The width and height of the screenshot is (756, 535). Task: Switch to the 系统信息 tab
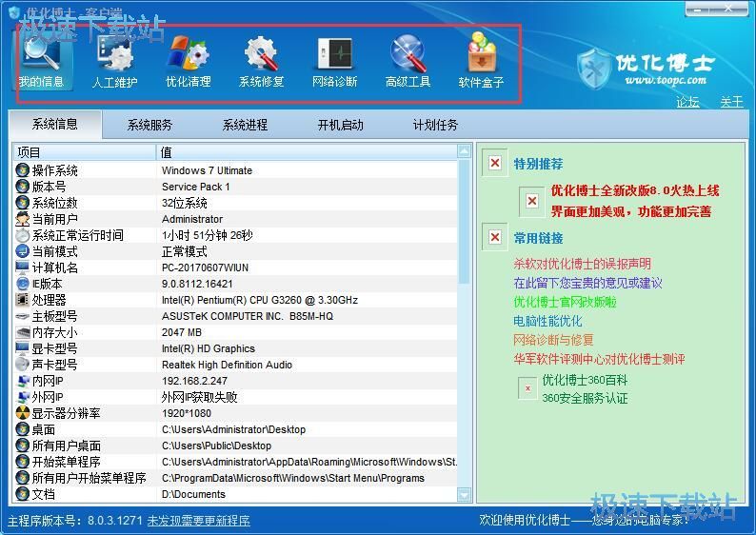point(55,125)
